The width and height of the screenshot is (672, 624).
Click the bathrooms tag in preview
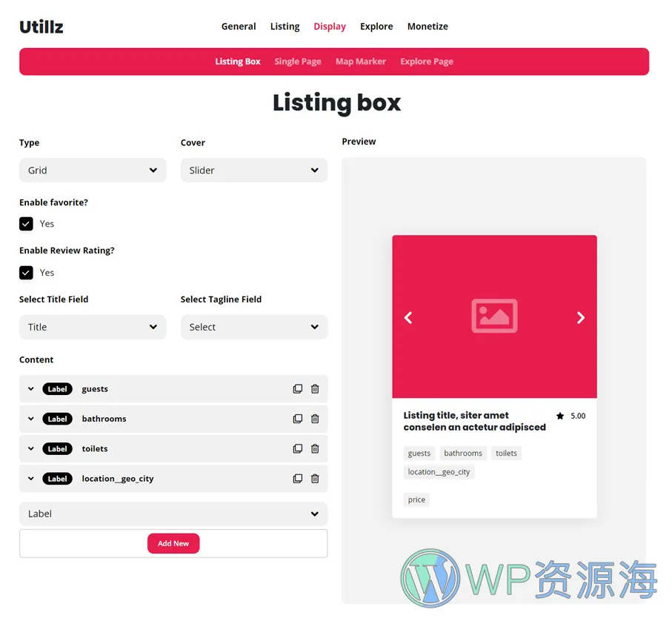(463, 453)
